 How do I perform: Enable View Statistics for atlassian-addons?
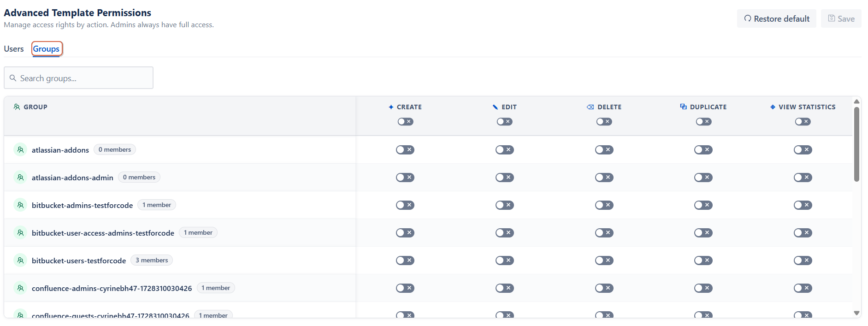click(803, 150)
